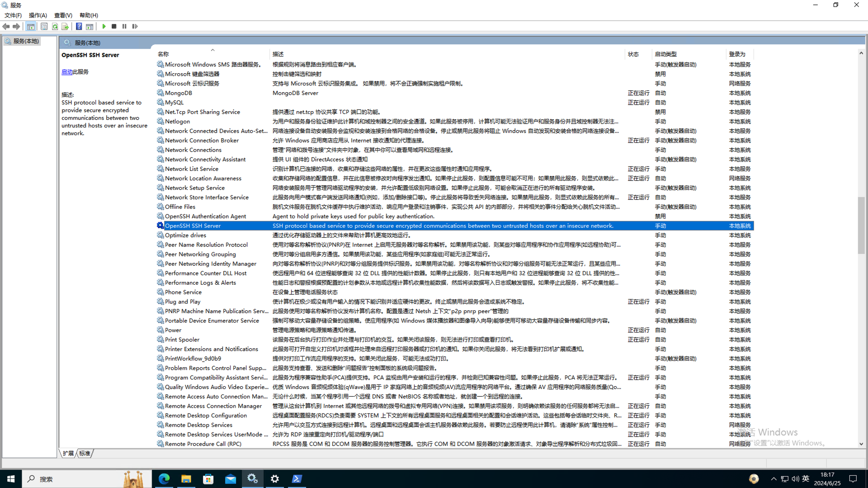This screenshot has width=868, height=488.
Task: Switch input method via 英 indicator
Action: (x=806, y=479)
